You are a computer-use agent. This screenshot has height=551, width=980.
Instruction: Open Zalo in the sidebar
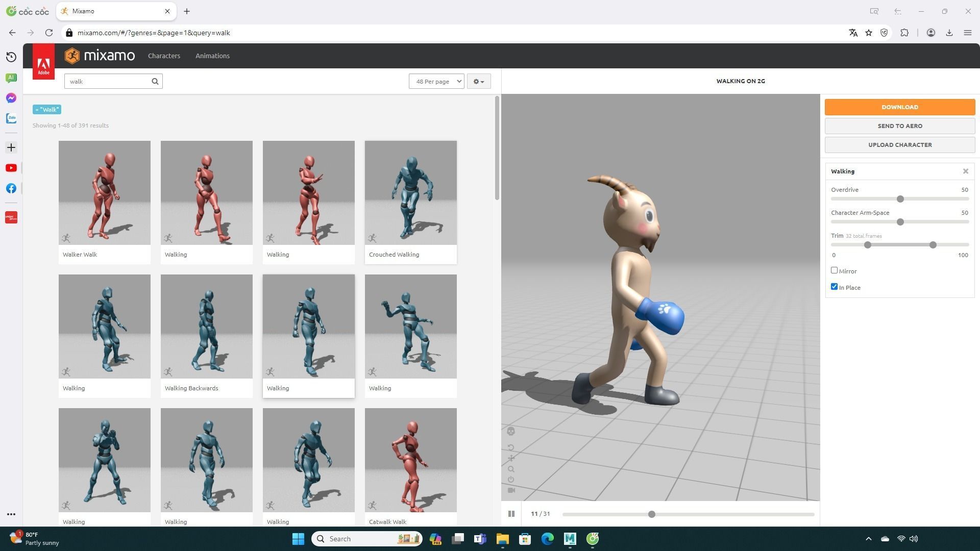[x=11, y=118]
